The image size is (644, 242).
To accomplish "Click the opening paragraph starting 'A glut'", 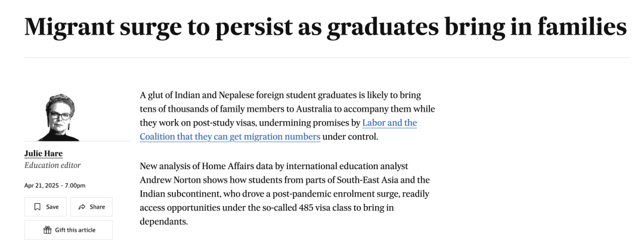I will [x=287, y=116].
